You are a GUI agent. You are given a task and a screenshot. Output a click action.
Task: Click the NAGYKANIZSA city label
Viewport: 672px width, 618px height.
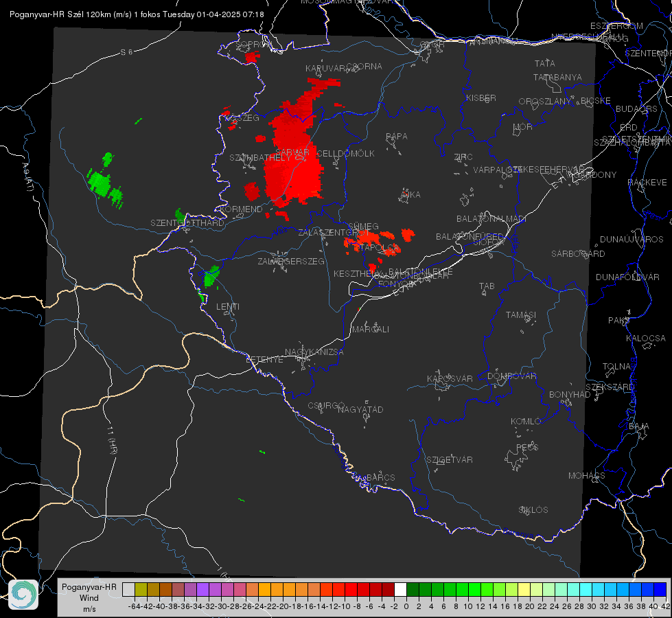[x=314, y=352]
